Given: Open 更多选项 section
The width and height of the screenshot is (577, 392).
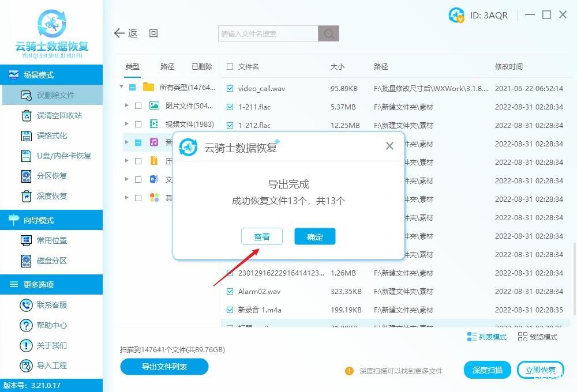Looking at the screenshot, I should tap(51, 285).
